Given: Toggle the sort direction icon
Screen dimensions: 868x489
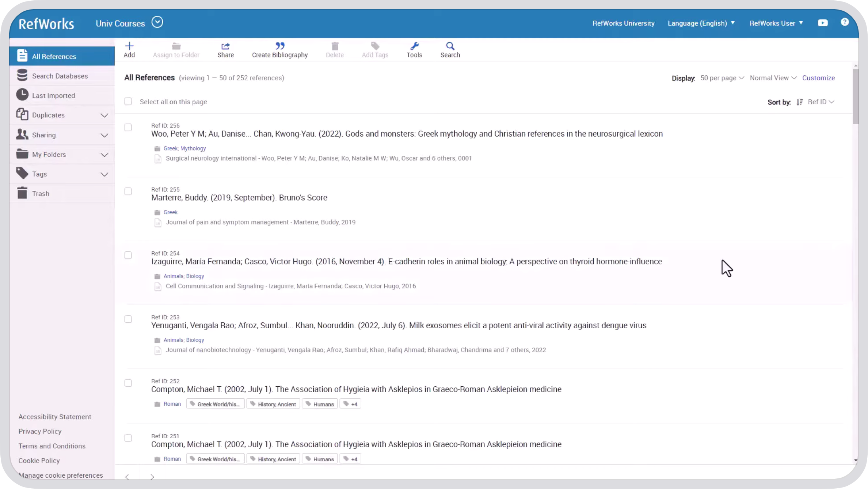Looking at the screenshot, I should pyautogui.click(x=799, y=102).
